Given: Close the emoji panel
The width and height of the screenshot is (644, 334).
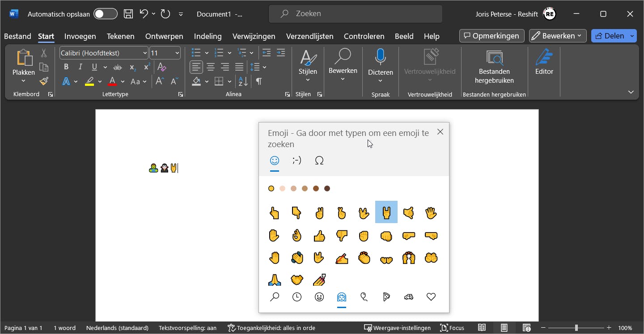Looking at the screenshot, I should pyautogui.click(x=440, y=132).
